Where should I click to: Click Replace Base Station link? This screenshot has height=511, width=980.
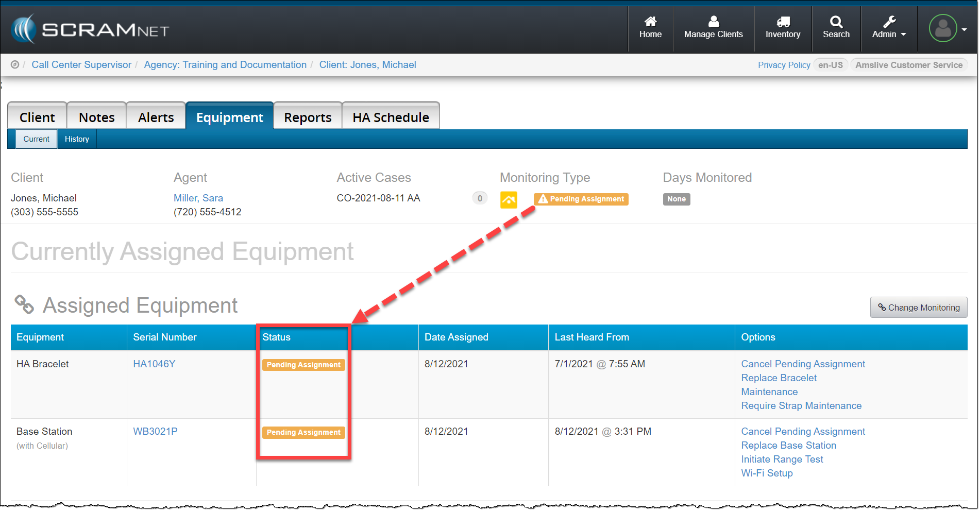click(x=788, y=446)
